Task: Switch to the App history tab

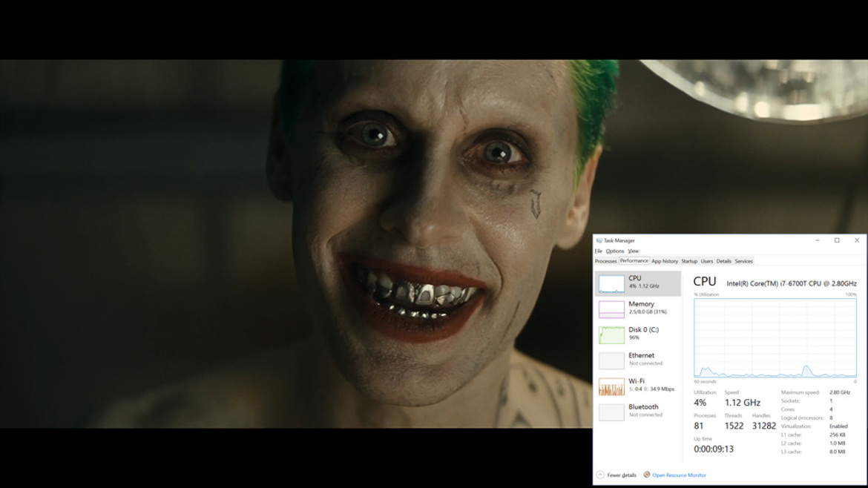Action: point(664,261)
